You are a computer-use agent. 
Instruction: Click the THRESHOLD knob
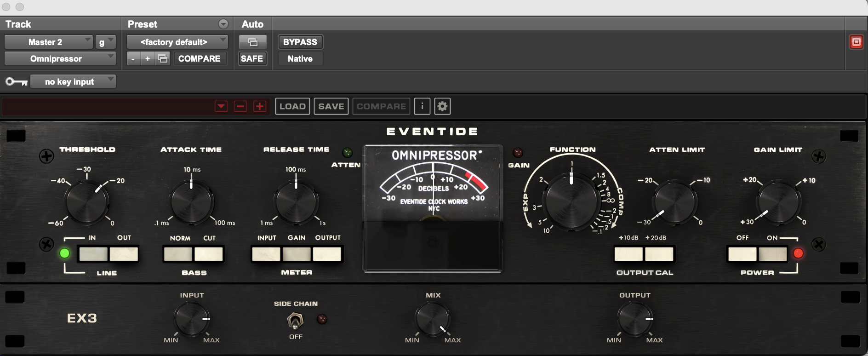(86, 202)
